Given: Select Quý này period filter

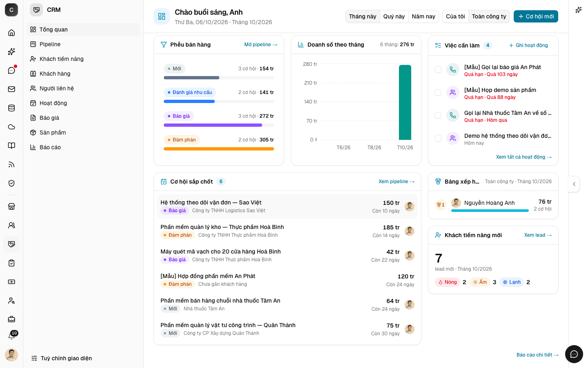Looking at the screenshot, I should [x=394, y=16].
